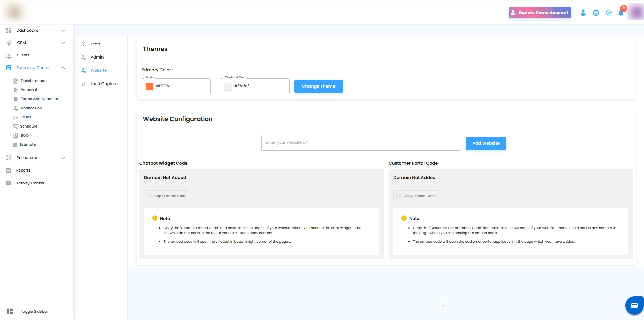The width and height of the screenshot is (644, 320).
Task: Click the Notification person icon in sidebar
Action: point(16,108)
